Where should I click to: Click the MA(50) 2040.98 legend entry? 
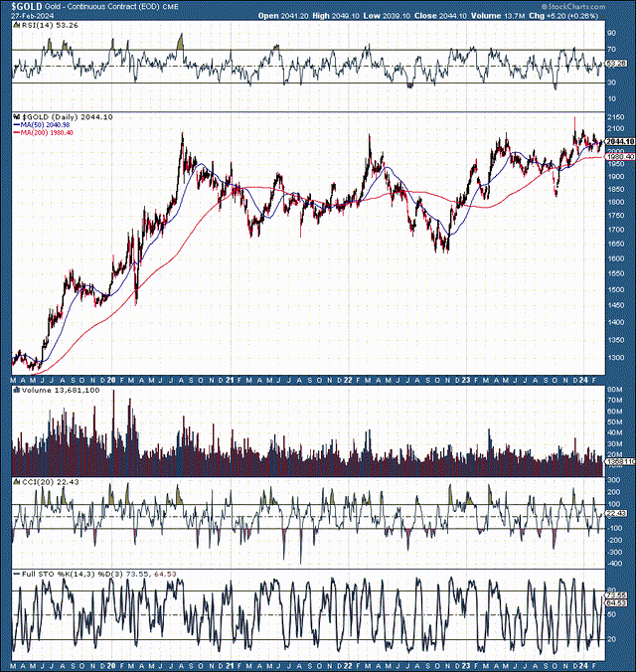pos(45,124)
